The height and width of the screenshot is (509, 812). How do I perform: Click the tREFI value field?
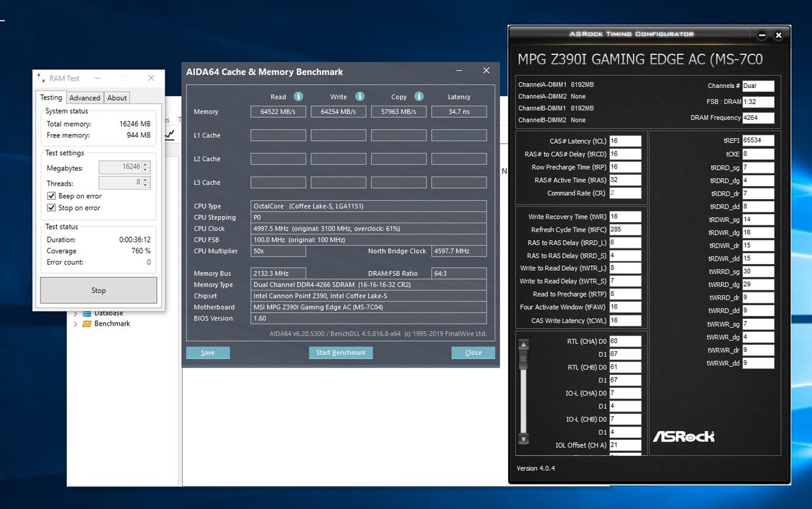click(x=758, y=140)
